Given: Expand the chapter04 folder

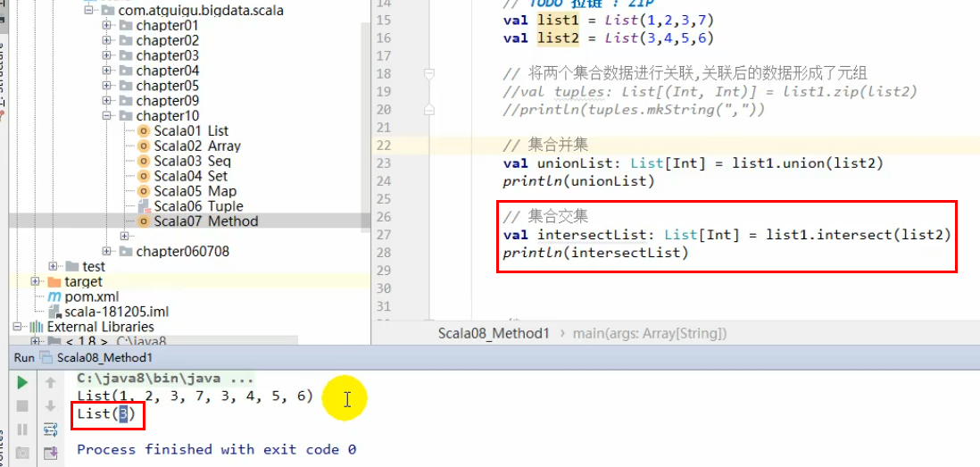Looking at the screenshot, I should [x=107, y=71].
